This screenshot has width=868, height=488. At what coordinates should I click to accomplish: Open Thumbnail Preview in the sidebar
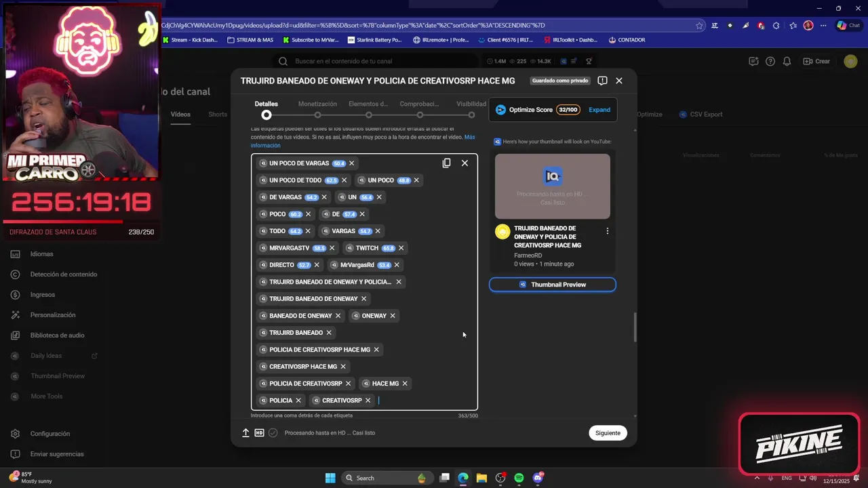57,376
